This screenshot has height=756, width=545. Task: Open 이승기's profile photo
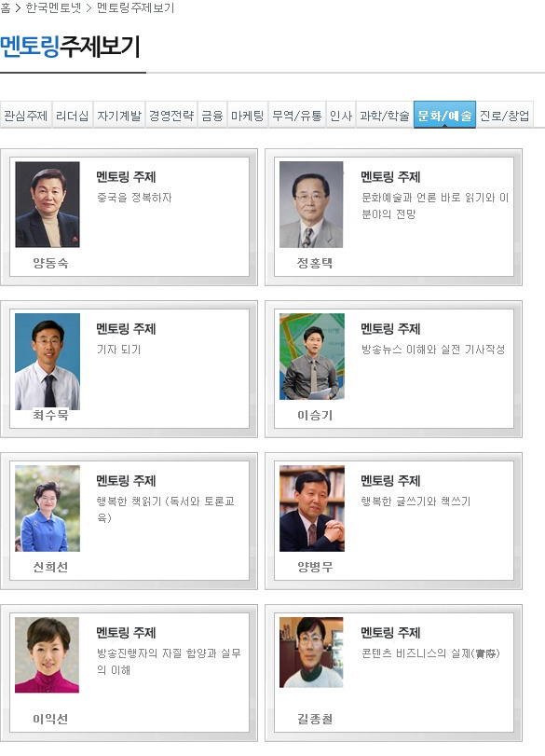coord(312,356)
